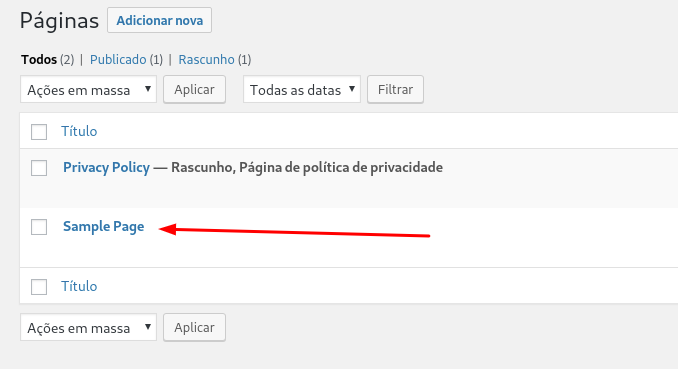Click the Filtrar button
Viewport: 678px width, 369px height.
tap(395, 90)
